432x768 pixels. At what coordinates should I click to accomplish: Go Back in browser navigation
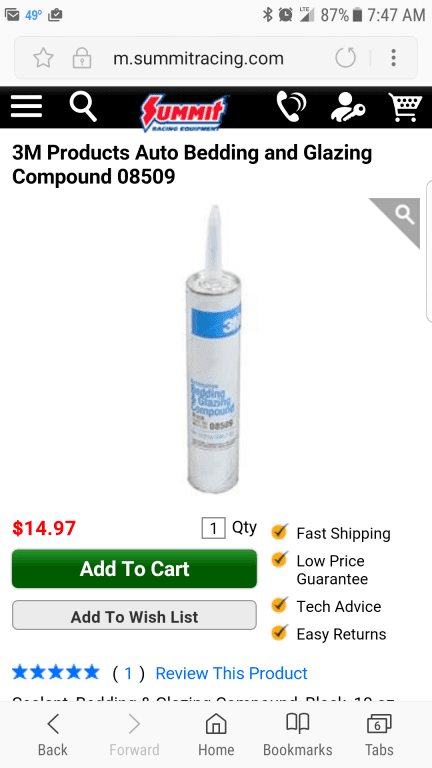tap(53, 734)
